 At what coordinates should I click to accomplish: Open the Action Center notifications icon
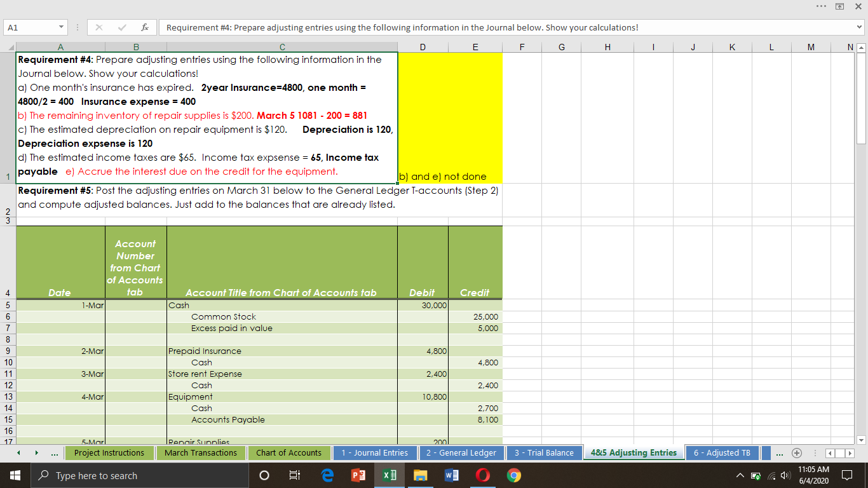[x=848, y=475]
